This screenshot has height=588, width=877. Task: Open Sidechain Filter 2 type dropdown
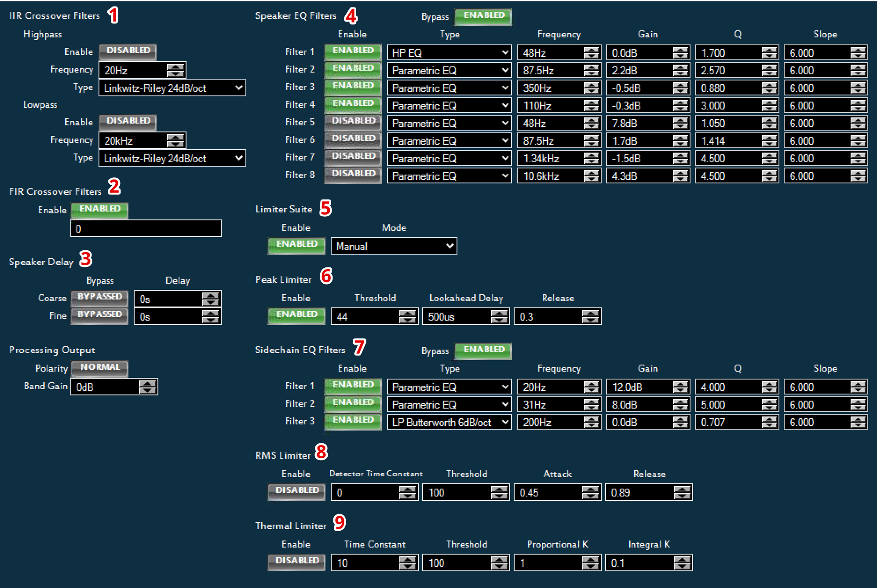tap(449, 404)
